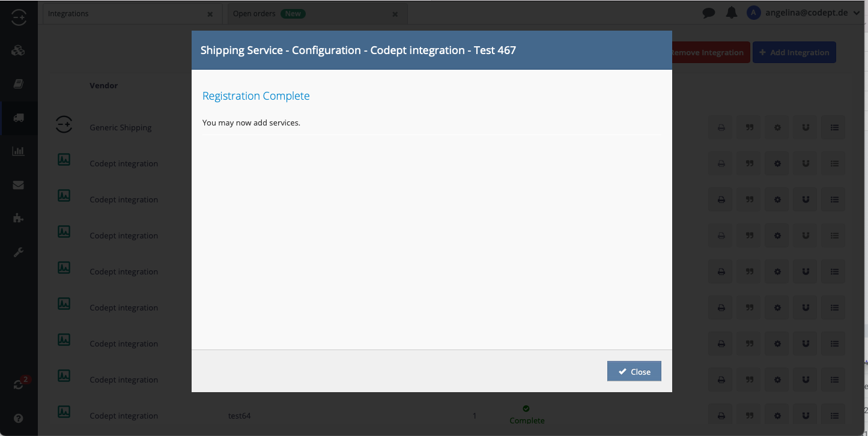The width and height of the screenshot is (868, 436).
Task: Open the book icon in the sidebar
Action: click(18, 85)
